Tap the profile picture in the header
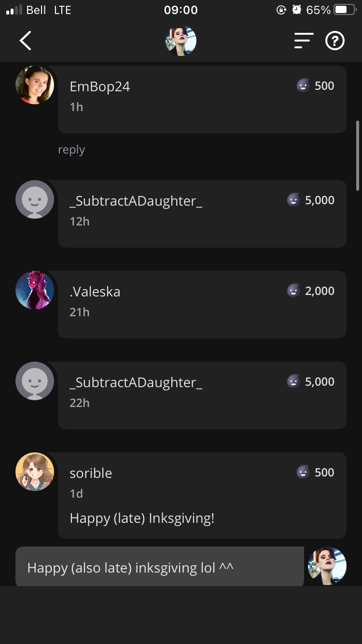This screenshot has width=362, height=644. 181,41
